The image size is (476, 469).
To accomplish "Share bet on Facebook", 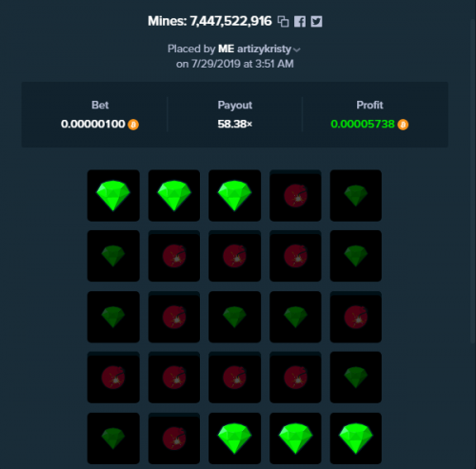I will coord(300,22).
